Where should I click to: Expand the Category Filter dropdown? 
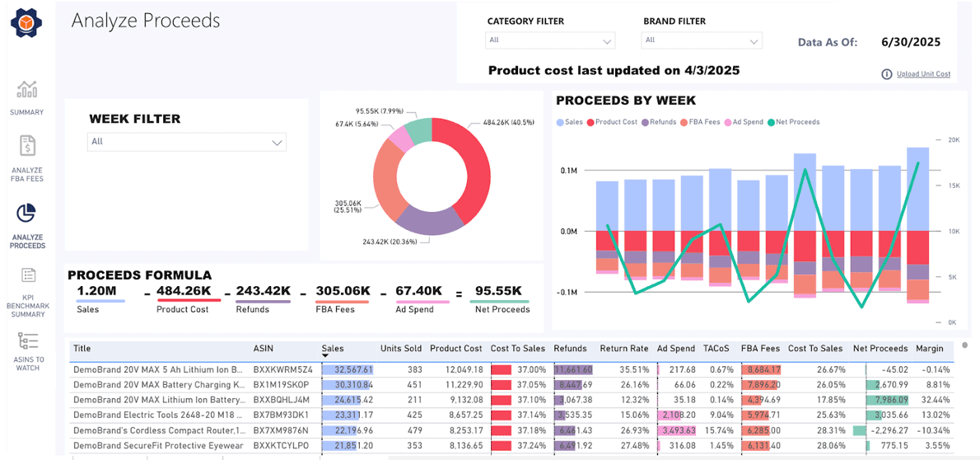(550, 40)
